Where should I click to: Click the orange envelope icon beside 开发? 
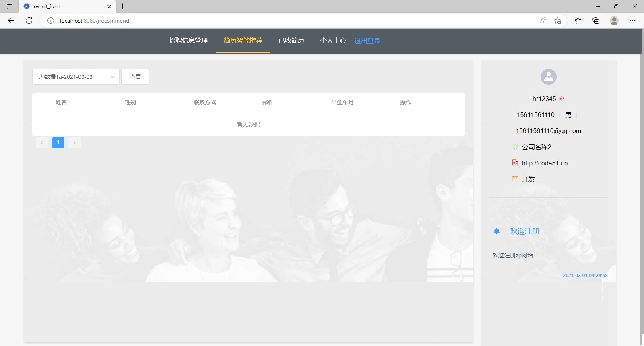tap(515, 179)
